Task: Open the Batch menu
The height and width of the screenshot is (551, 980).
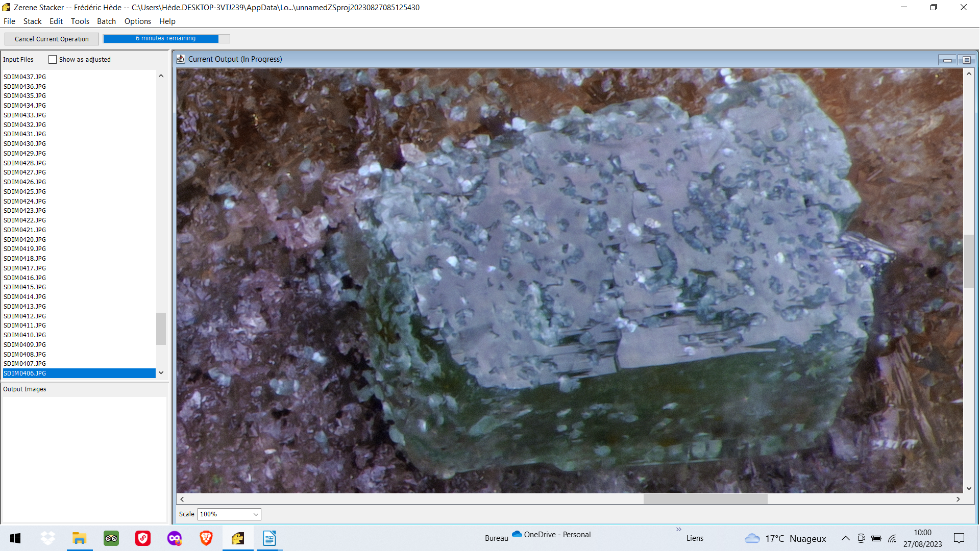Action: pyautogui.click(x=106, y=21)
